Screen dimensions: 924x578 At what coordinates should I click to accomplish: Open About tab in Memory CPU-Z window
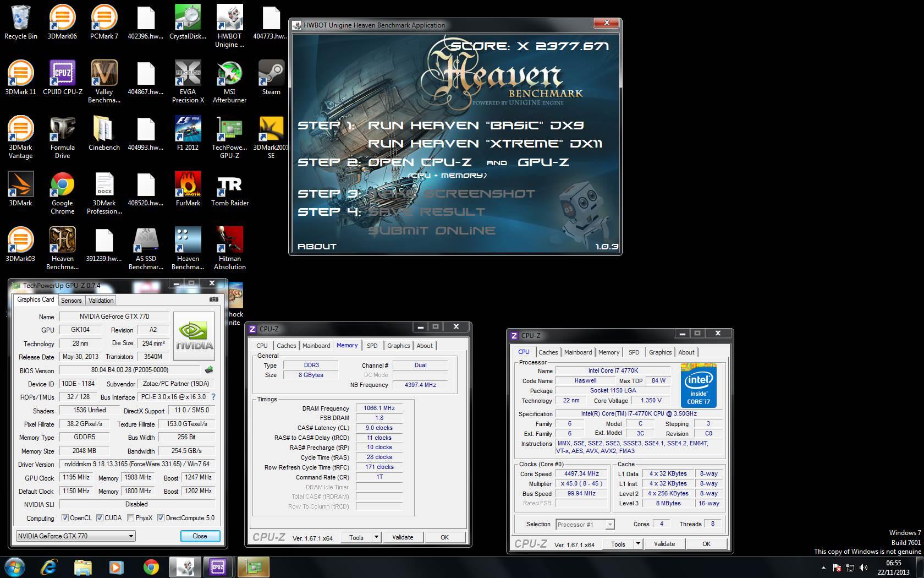click(425, 346)
